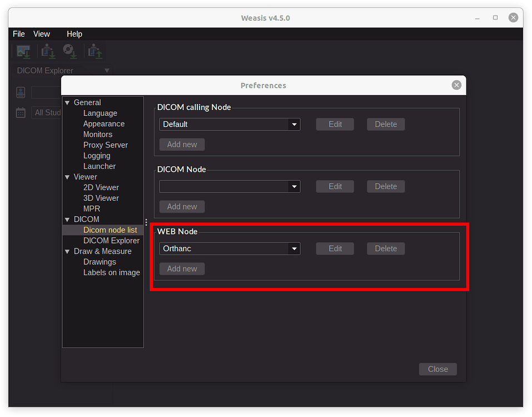Select DICOM Explorer in preferences tree
The image size is (532, 417).
[111, 241]
